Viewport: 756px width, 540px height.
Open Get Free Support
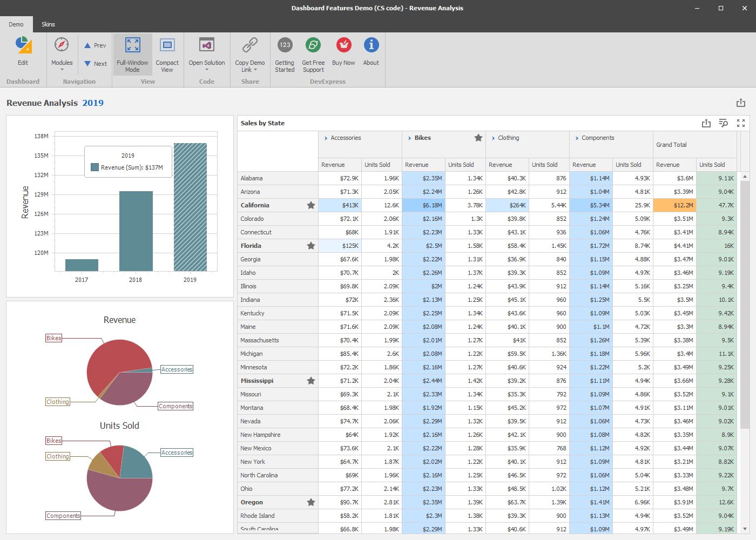coord(313,45)
